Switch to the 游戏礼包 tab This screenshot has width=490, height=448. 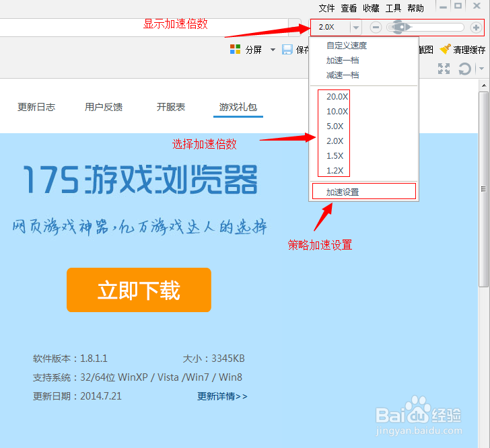238,107
